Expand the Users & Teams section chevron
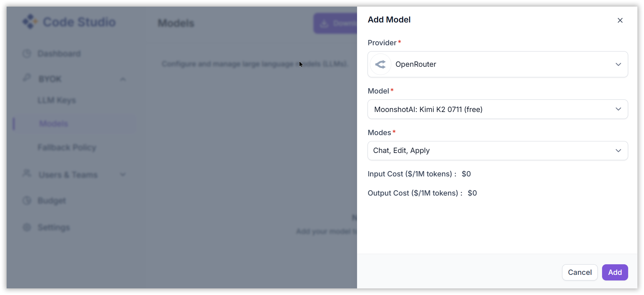Image resolution: width=644 pixels, height=295 pixels. (123, 175)
